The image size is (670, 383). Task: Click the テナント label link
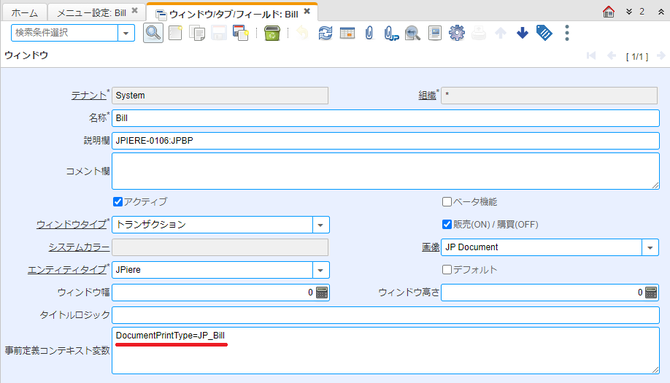pos(88,95)
